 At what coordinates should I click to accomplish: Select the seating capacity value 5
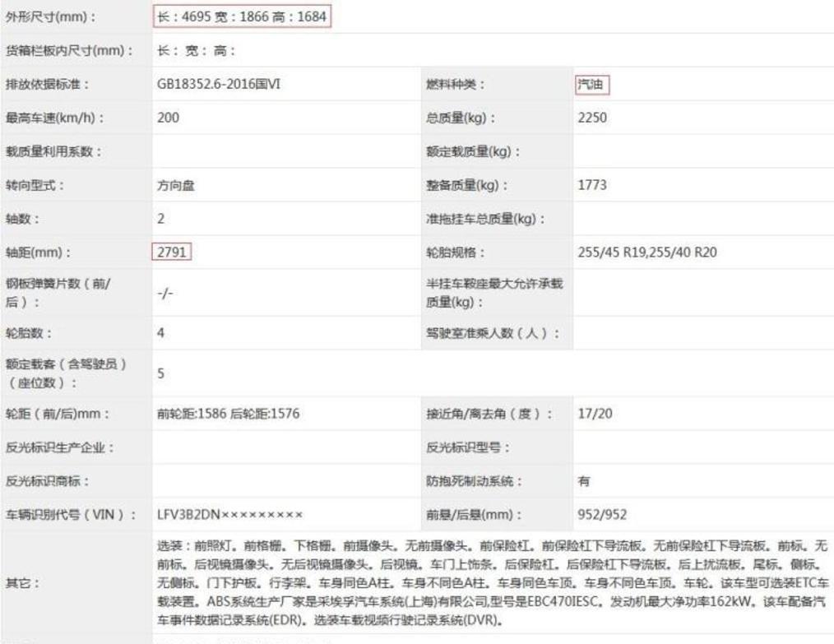point(160,373)
